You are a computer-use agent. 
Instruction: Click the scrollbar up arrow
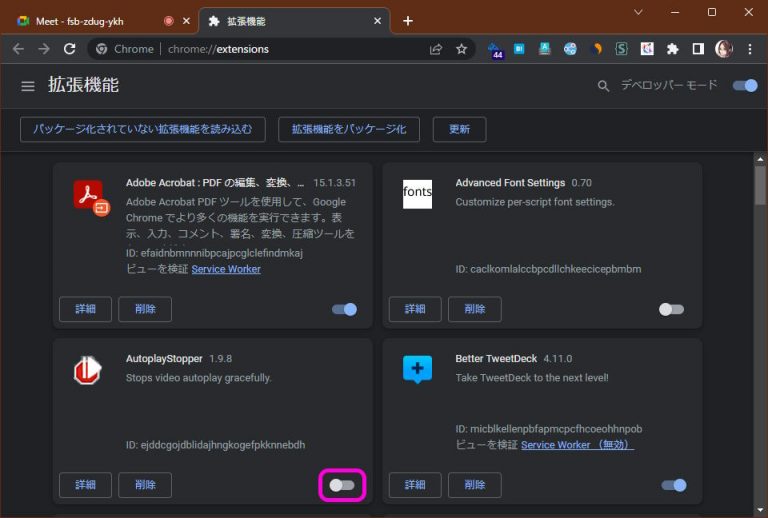pos(760,159)
